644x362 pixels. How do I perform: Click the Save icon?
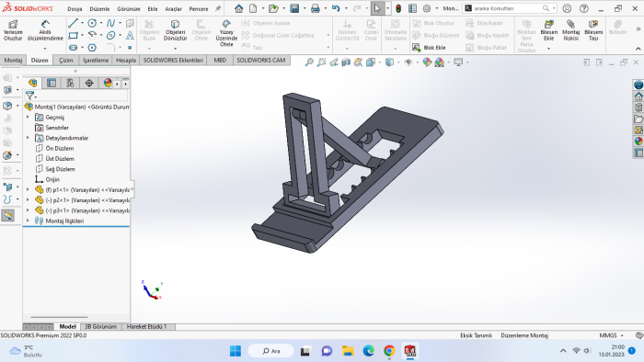[294, 8]
